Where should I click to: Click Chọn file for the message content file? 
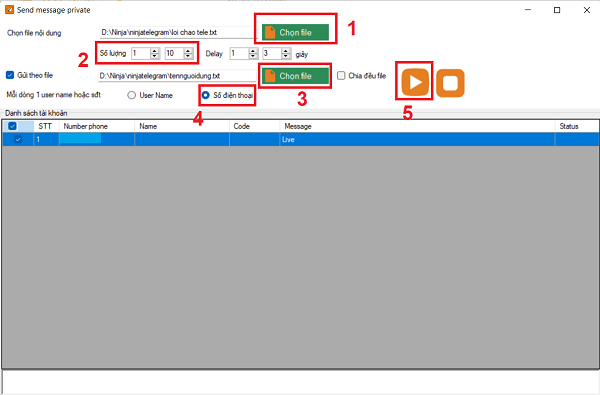pyautogui.click(x=295, y=33)
